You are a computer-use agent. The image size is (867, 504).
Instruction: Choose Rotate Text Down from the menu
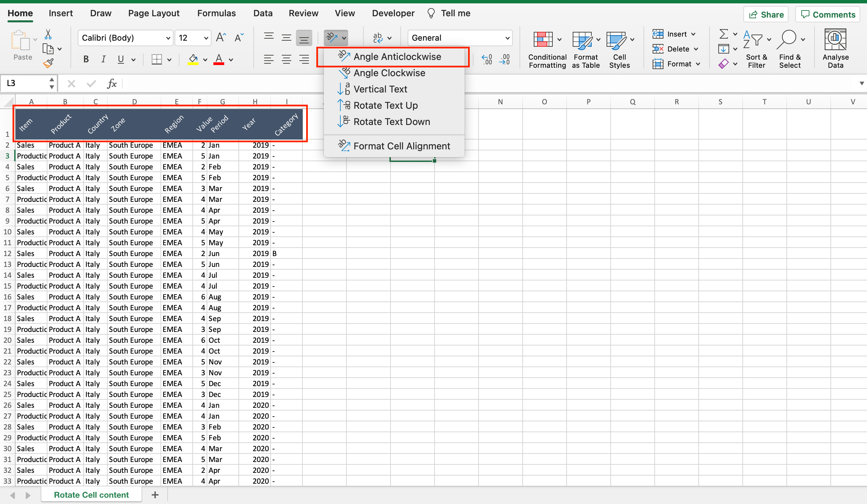pos(392,122)
